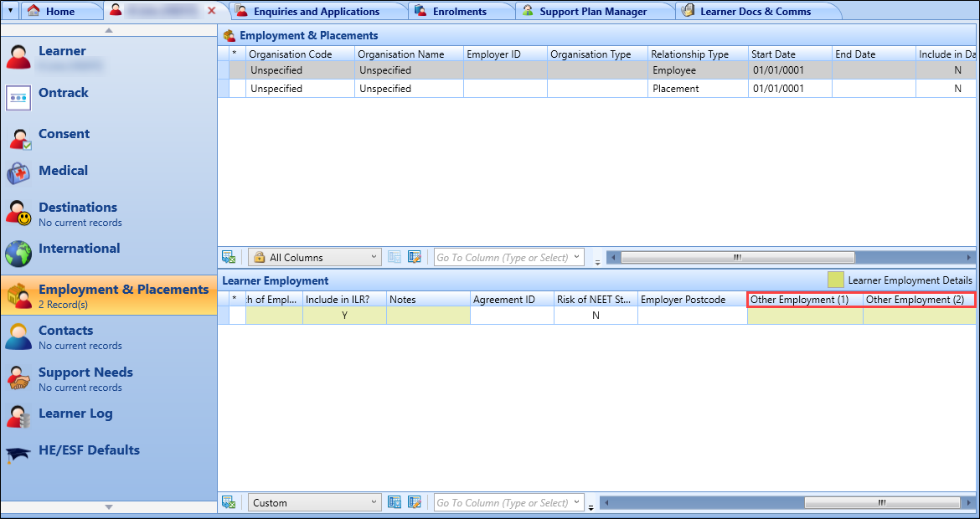The width and height of the screenshot is (980, 519).
Task: Click the End Date column header
Action: click(x=874, y=54)
